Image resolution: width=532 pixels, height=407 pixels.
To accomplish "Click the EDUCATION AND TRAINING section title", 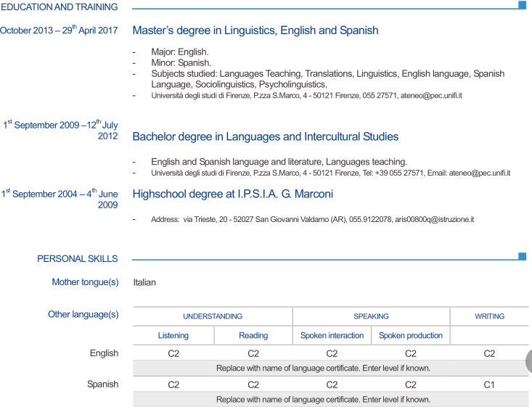I will point(60,7).
